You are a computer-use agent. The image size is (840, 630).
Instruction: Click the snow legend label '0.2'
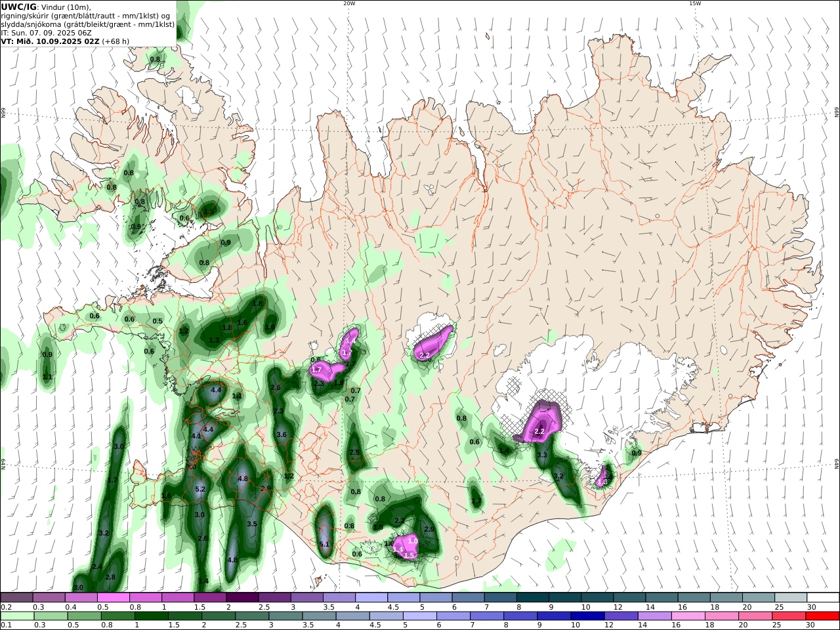[5, 607]
